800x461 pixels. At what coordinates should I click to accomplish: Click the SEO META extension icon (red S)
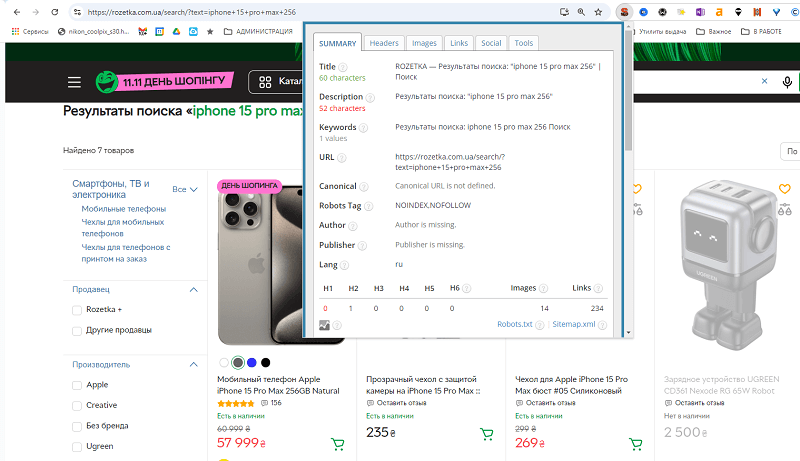[x=624, y=12]
